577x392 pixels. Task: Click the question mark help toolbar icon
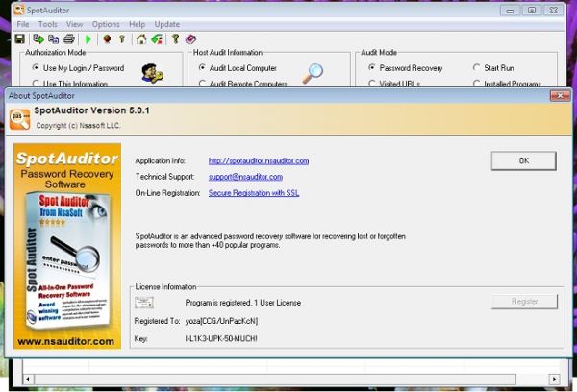click(176, 38)
